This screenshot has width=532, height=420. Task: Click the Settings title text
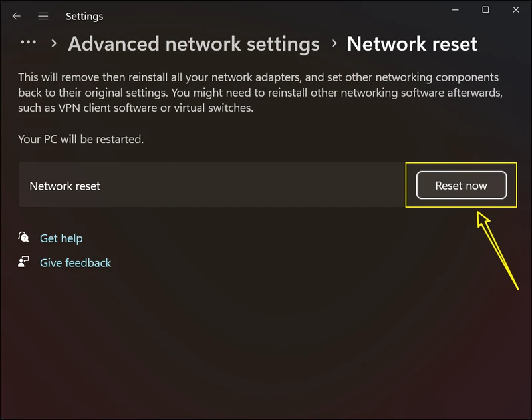point(84,16)
